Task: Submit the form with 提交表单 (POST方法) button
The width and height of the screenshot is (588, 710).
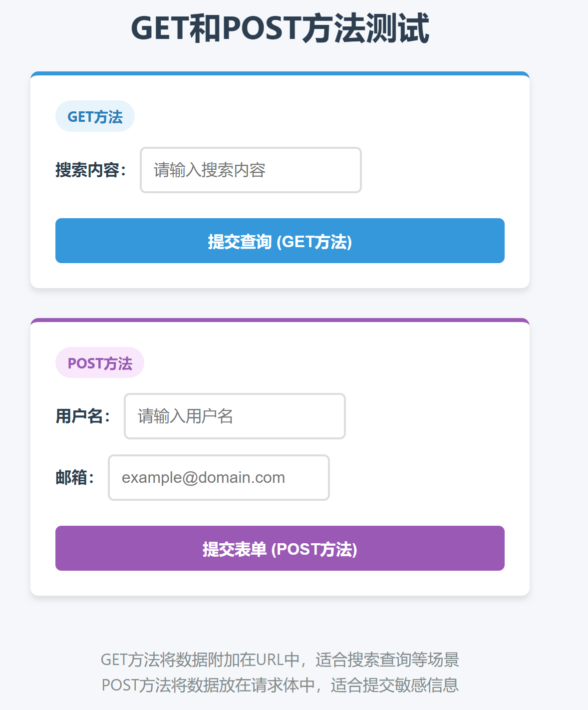Action: click(x=280, y=548)
